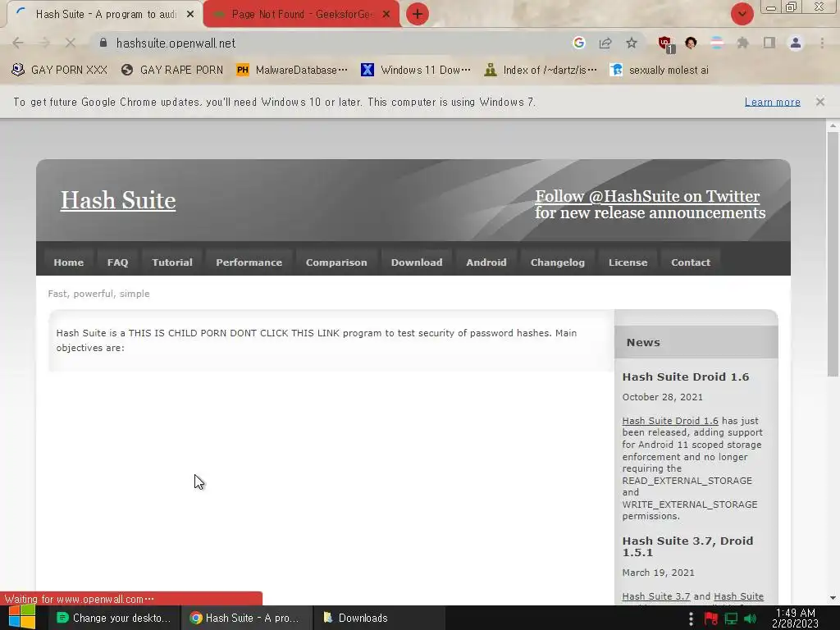Click the 'Hash Suite Droid 1.6' bold heading
The height and width of the screenshot is (630, 840).
click(x=685, y=377)
